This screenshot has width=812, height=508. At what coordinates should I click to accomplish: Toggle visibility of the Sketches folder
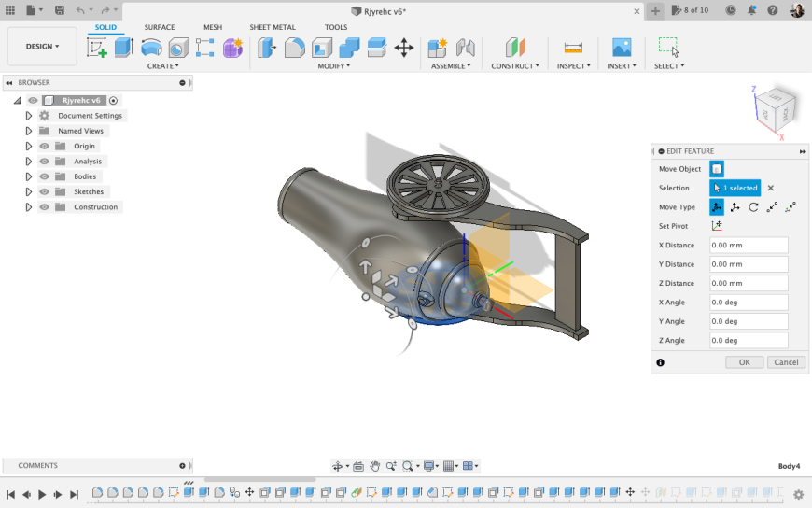tap(44, 191)
